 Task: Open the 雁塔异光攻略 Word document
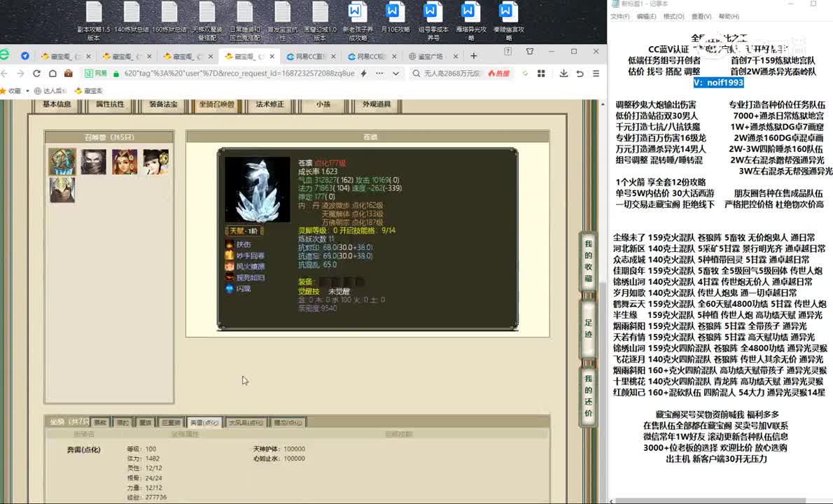(470, 21)
